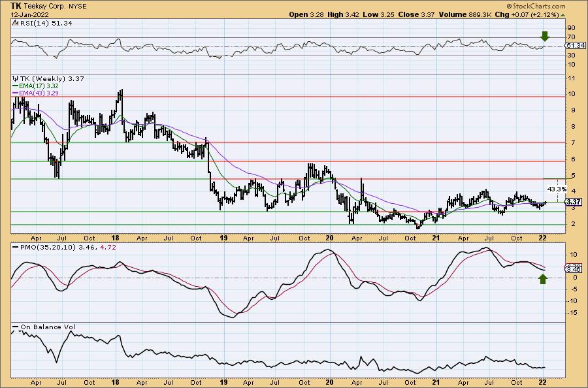Click the EMA(43) 3.29 legend entry
588x388 pixels.
click(39, 93)
